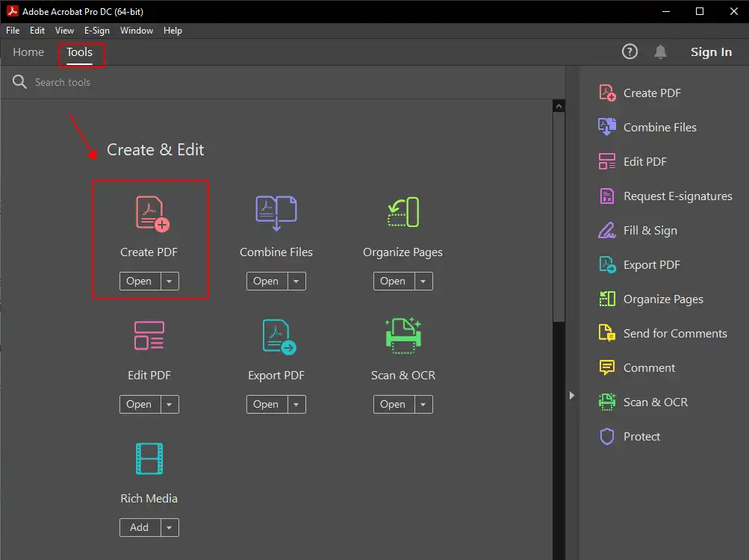The image size is (749, 560).
Task: Expand the Organize Pages Open dropdown arrow
Action: tap(423, 281)
